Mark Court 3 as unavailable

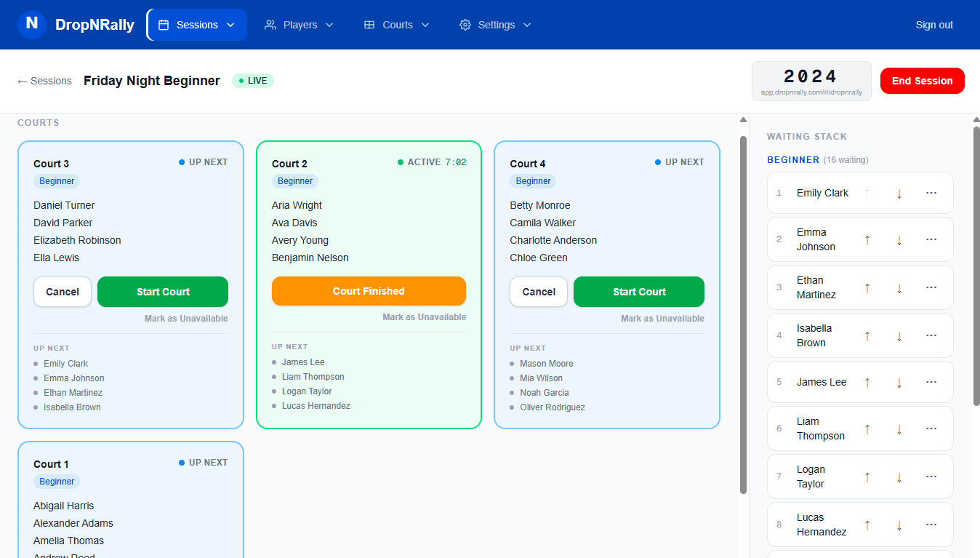186,319
